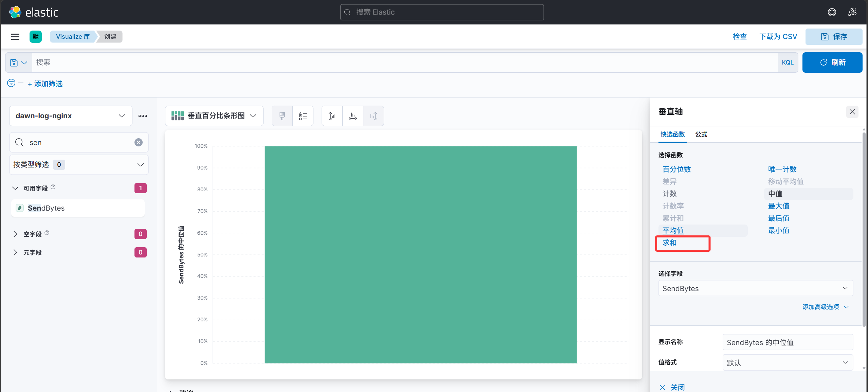868x392 pixels.
Task: Switch to the 公式 formula tab
Action: coord(701,135)
